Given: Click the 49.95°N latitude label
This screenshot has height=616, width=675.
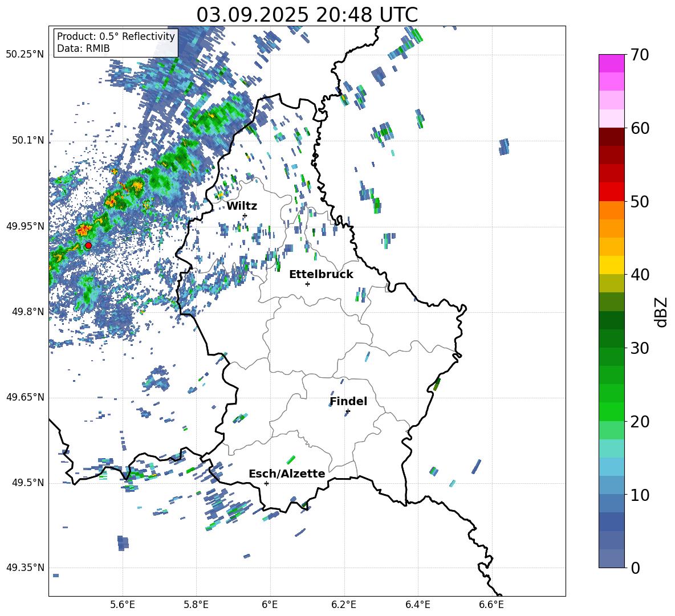Looking at the screenshot, I should pyautogui.click(x=25, y=226).
